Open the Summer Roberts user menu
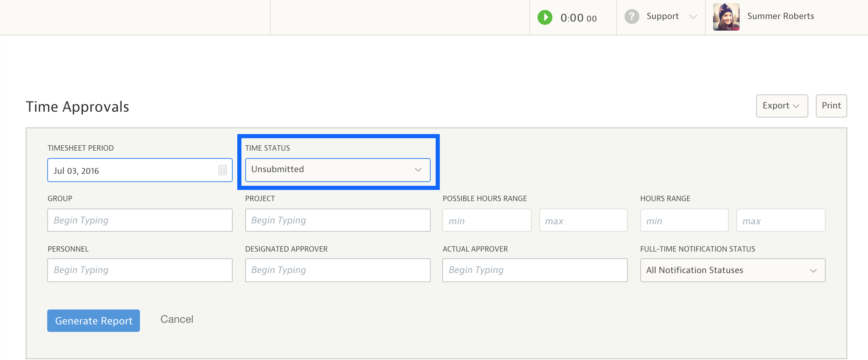The image size is (868, 360). coord(780,17)
